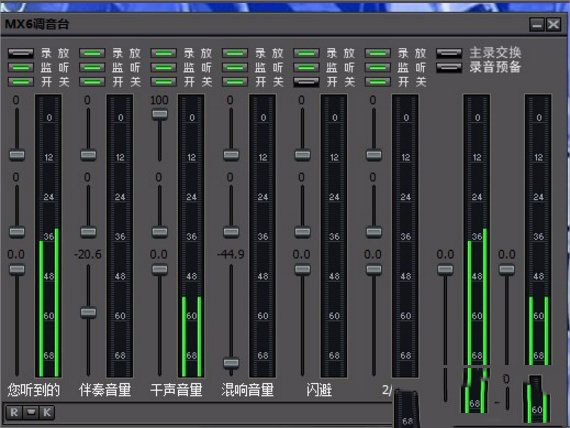Viewport: 570px width, 428px height.
Task: Click the 您听到的 level meter
Action: [x=49, y=236]
